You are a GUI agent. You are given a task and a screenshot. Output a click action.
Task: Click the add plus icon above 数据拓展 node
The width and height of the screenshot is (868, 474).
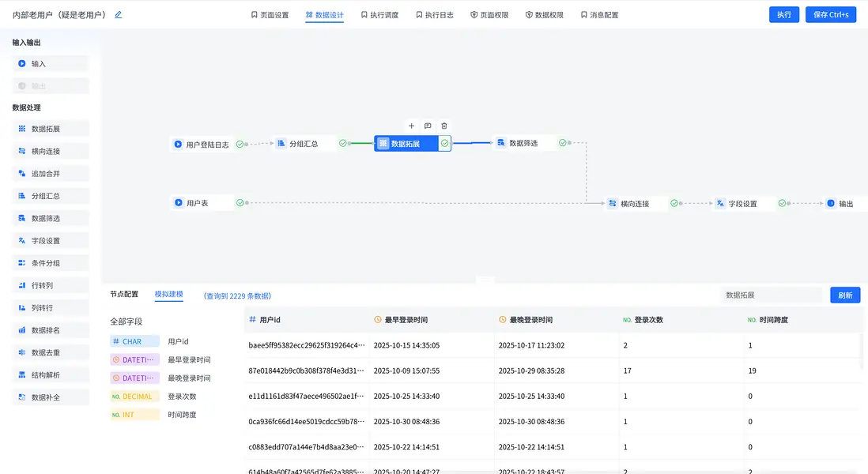pos(411,126)
